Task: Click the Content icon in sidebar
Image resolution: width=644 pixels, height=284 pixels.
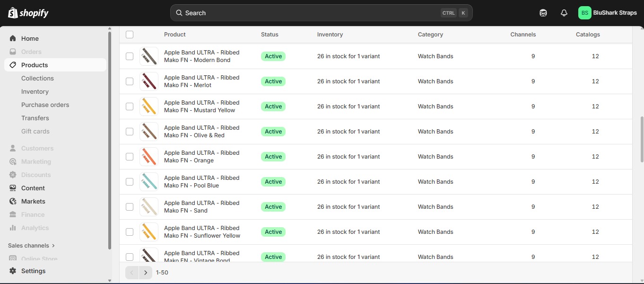Action: click(x=13, y=188)
